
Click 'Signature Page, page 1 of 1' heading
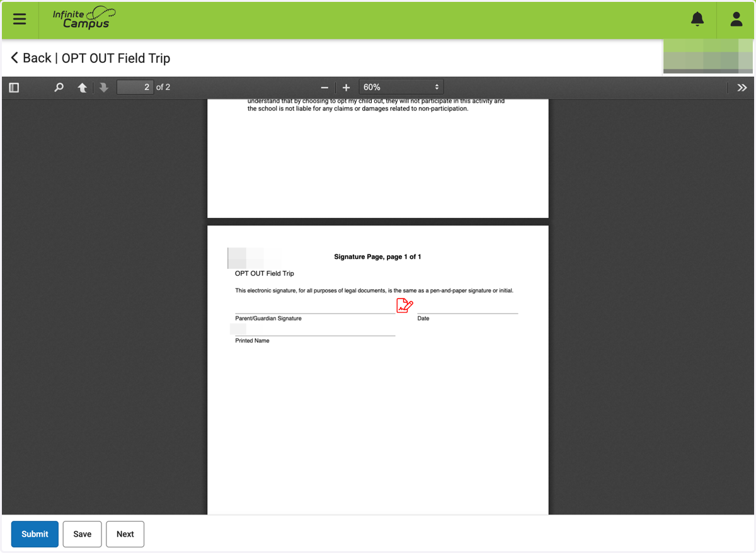[377, 257]
